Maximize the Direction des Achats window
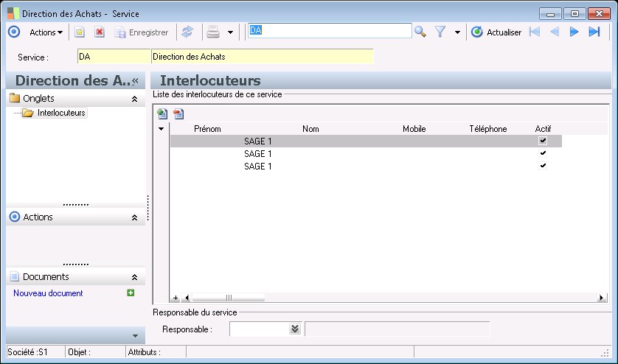 pyautogui.click(x=574, y=14)
